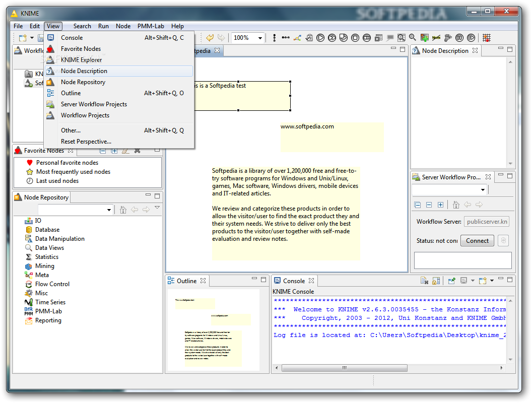Choose Outline in the View menu
The height and width of the screenshot is (403, 532).
(119, 93)
